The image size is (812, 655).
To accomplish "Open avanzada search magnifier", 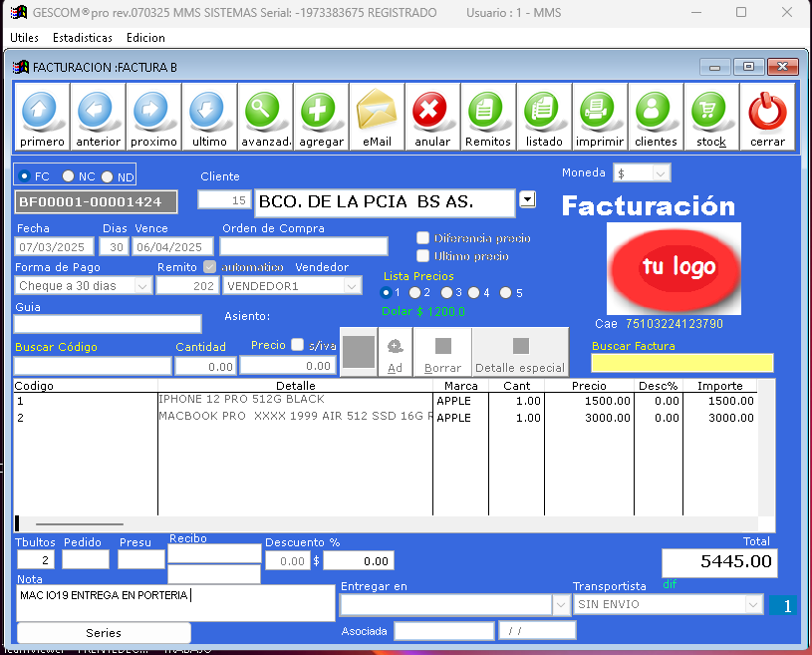I will [x=266, y=117].
